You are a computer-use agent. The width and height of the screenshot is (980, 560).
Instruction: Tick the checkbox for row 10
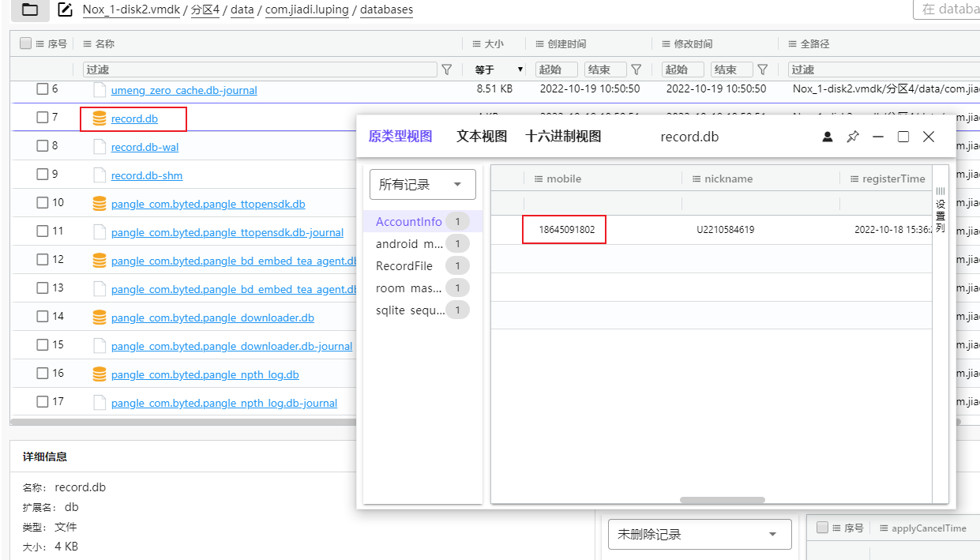click(43, 203)
